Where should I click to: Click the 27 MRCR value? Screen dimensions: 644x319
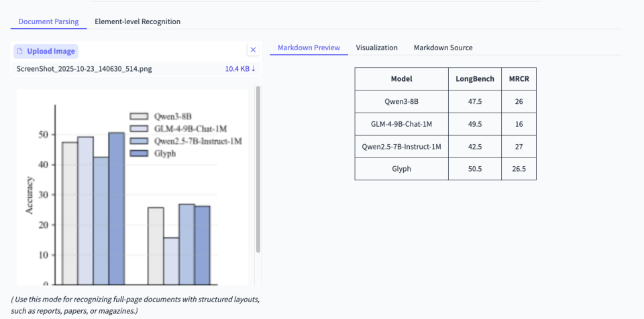click(519, 146)
